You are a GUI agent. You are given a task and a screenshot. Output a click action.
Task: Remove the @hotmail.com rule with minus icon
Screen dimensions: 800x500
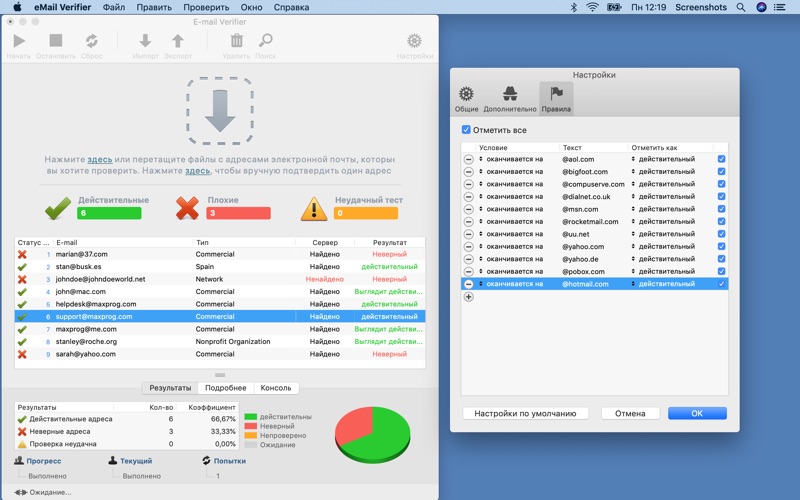point(468,284)
